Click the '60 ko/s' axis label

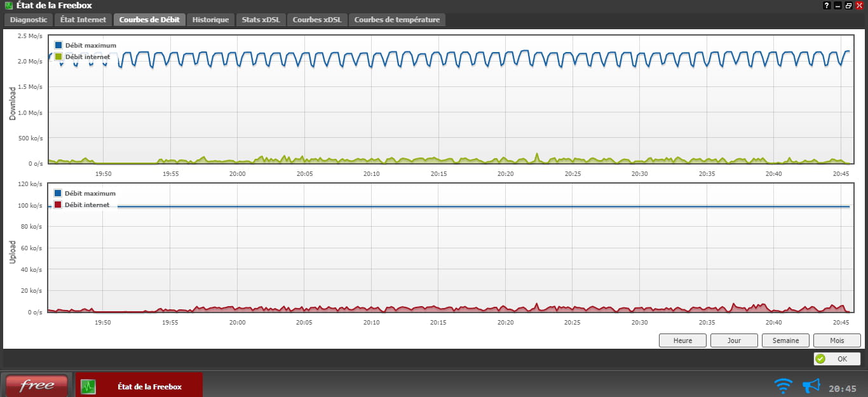(32, 248)
